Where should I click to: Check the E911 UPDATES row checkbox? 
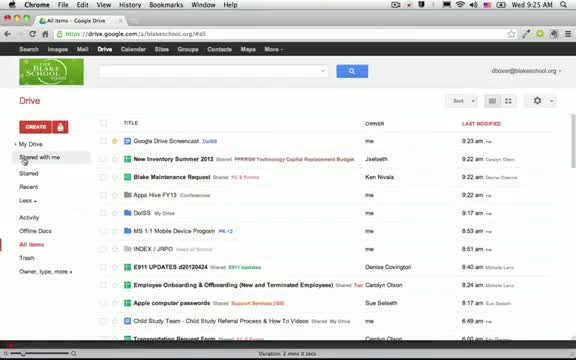(x=103, y=267)
